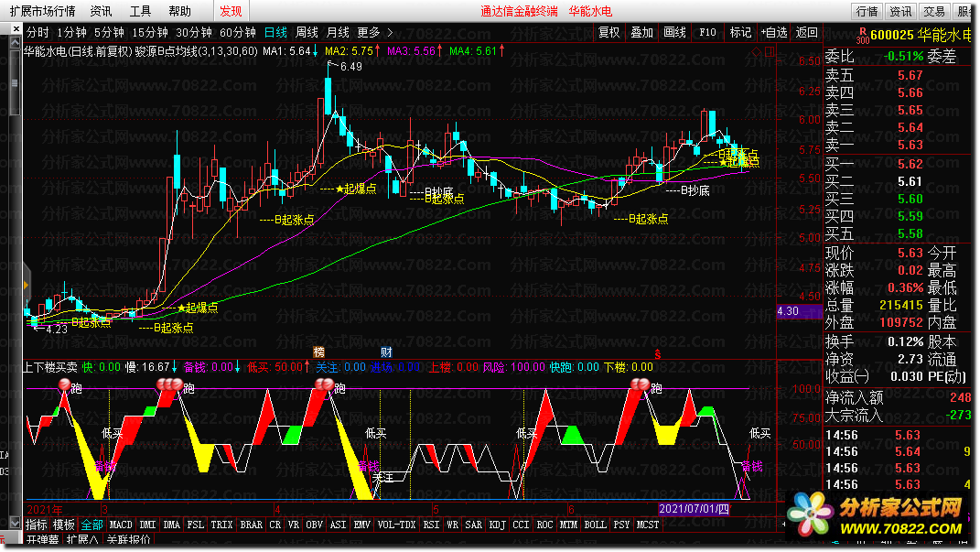Click the 财 marker icon
The image size is (980, 552).
pyautogui.click(x=386, y=352)
